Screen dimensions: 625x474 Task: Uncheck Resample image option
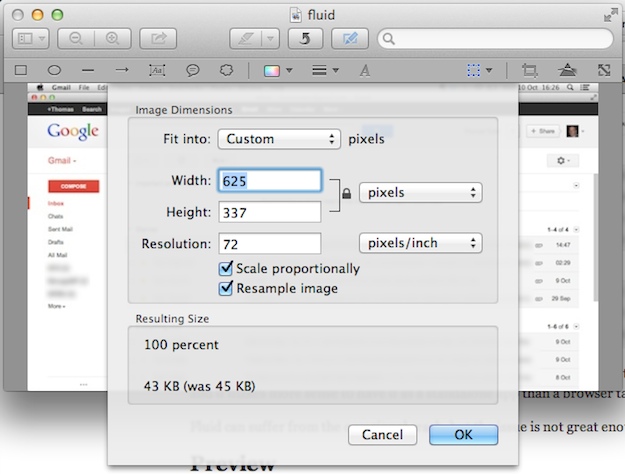[x=226, y=288]
